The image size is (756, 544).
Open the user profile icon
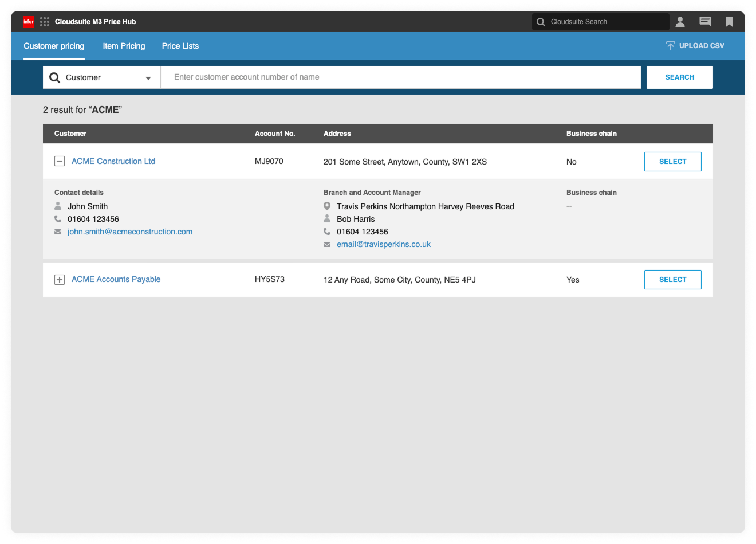point(680,22)
